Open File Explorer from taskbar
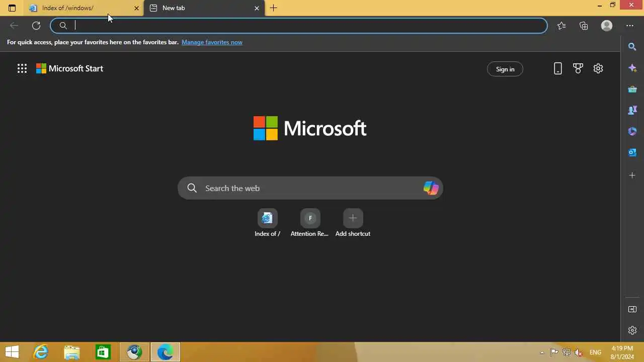The height and width of the screenshot is (362, 644). [72, 352]
